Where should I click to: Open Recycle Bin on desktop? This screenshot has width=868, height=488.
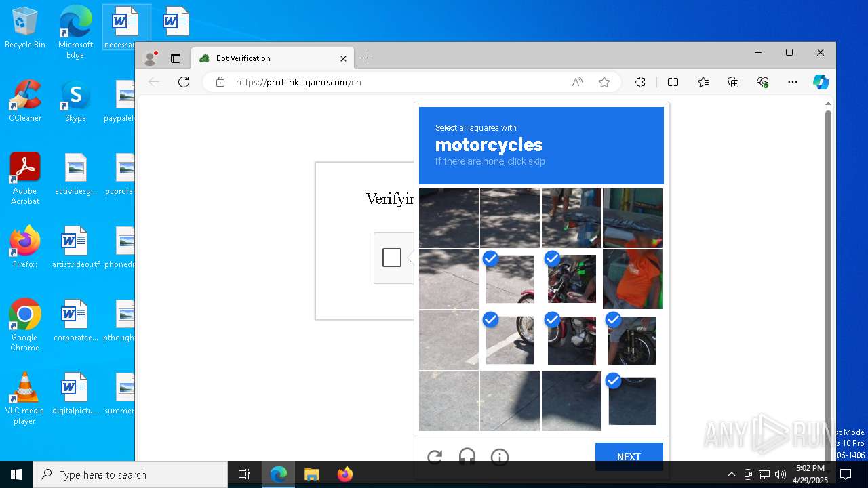tap(25, 28)
